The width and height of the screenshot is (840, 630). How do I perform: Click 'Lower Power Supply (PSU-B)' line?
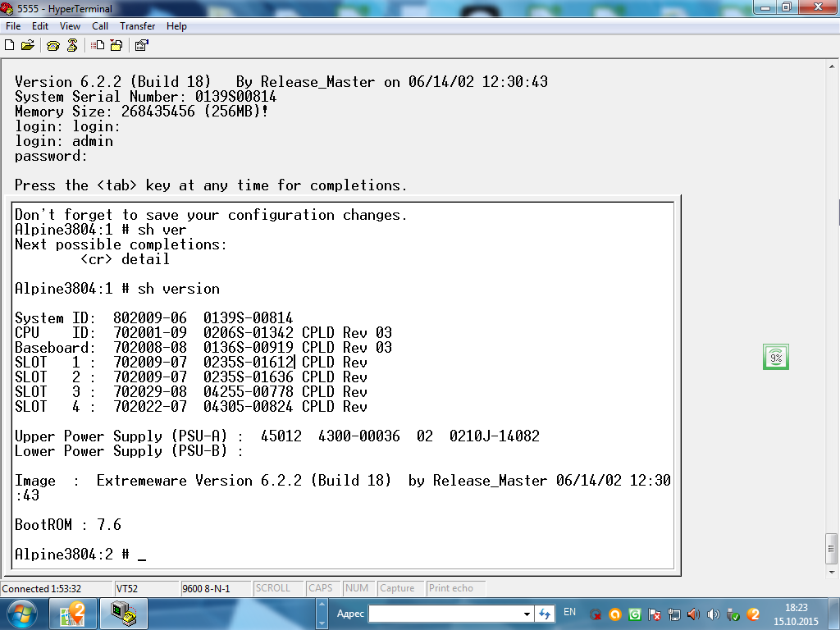[129, 451]
